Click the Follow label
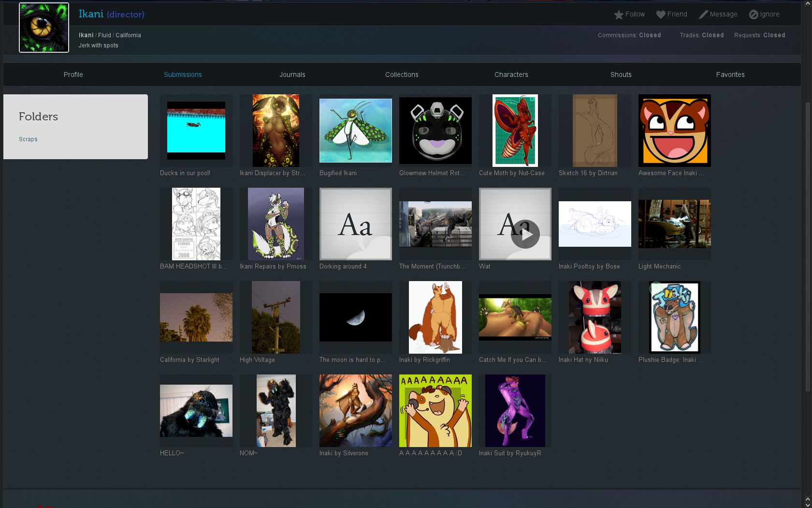The height and width of the screenshot is (508, 812). [635, 15]
